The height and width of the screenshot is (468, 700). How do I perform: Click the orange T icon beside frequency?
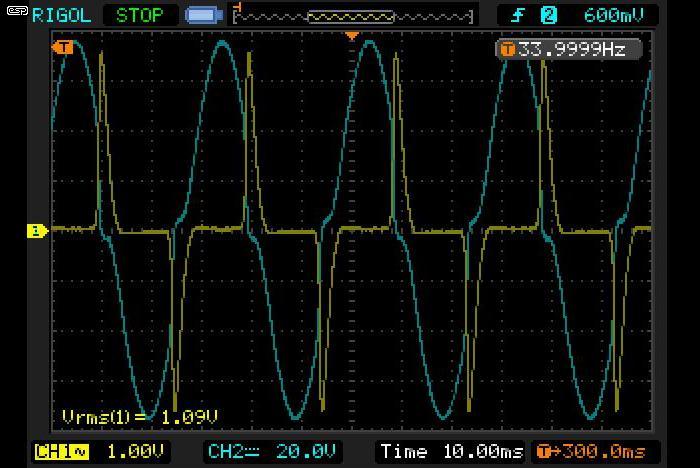tap(507, 49)
